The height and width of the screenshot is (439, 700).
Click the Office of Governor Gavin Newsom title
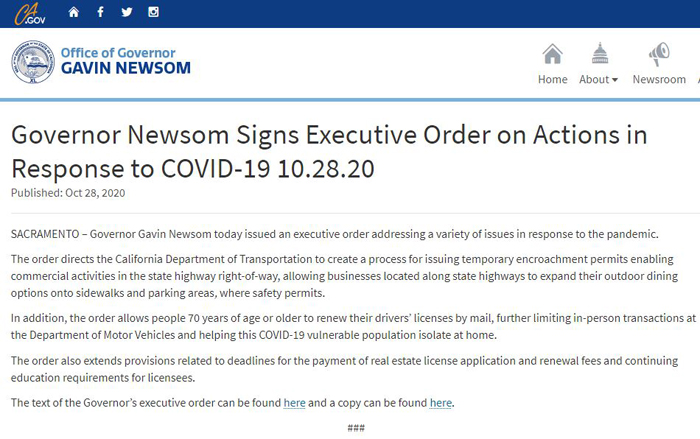tap(125, 61)
